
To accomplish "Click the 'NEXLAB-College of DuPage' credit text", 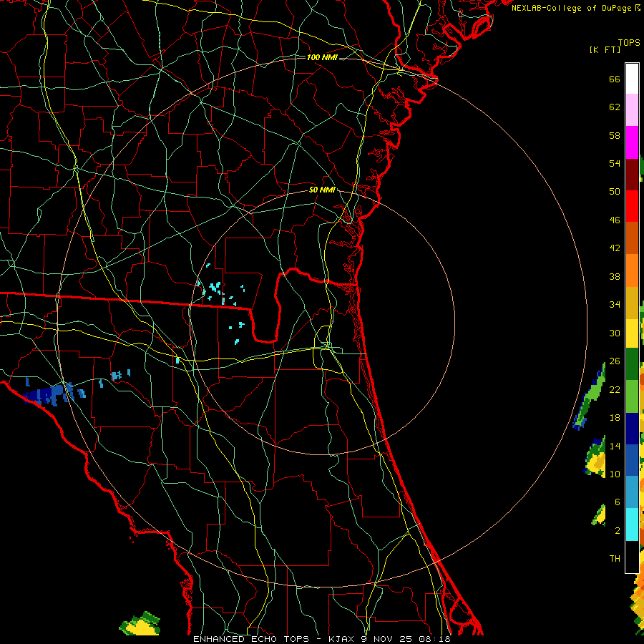I will coord(571,8).
